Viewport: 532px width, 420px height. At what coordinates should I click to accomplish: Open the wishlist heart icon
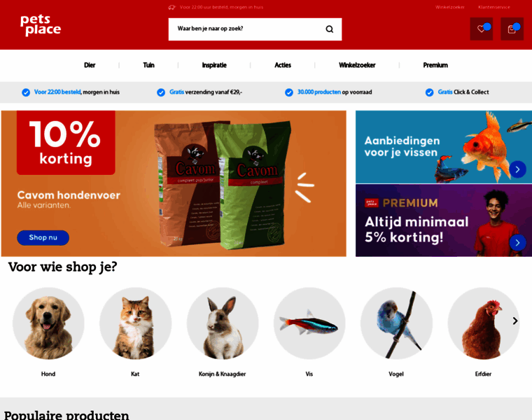(481, 29)
